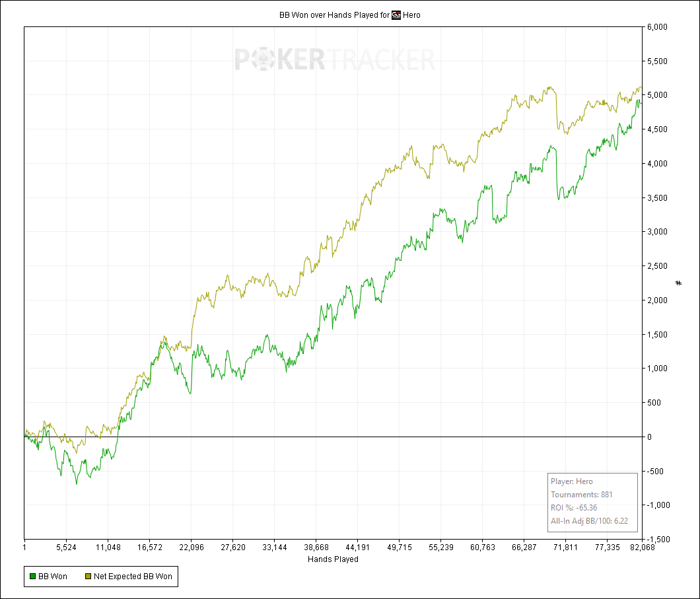Click the -1,500 y-axis tick label
The width and height of the screenshot is (700, 599).
(658, 539)
